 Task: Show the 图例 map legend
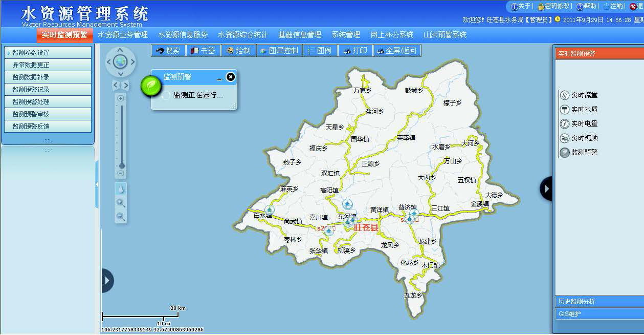tap(319, 50)
